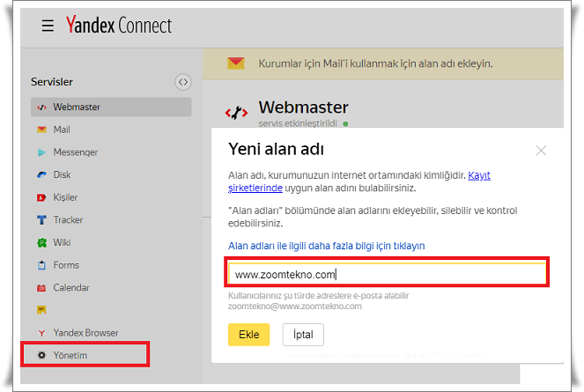The height and width of the screenshot is (392, 584).
Task: Click the Yandex Connect logo
Action: tap(119, 26)
